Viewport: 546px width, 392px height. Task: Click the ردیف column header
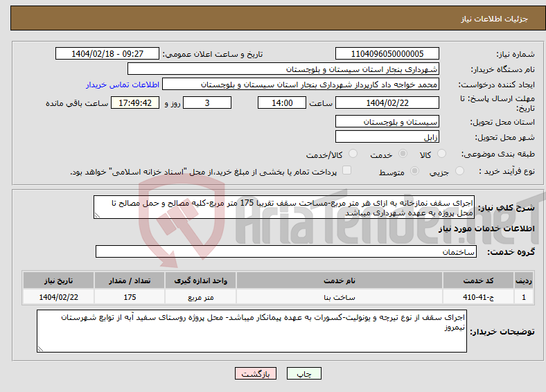point(524,280)
